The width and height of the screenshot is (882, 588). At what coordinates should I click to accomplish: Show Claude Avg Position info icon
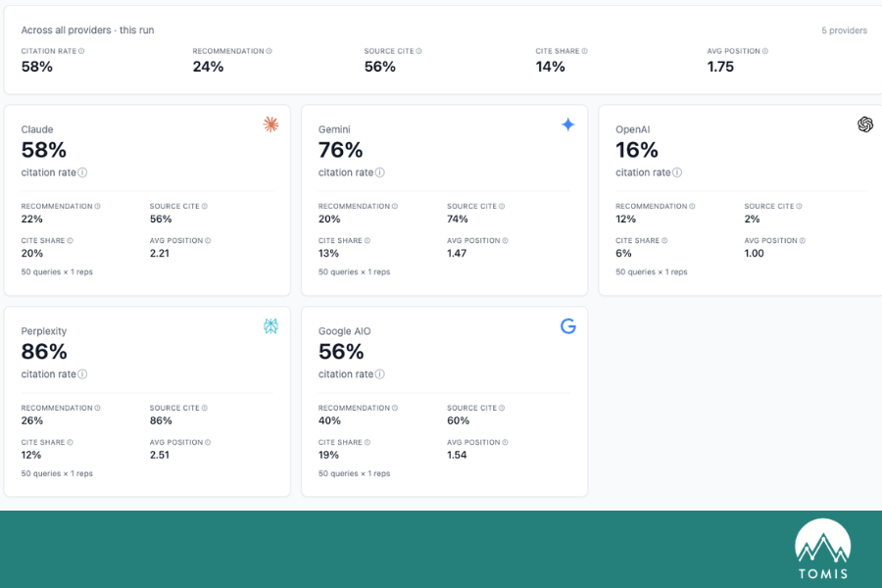tap(208, 241)
